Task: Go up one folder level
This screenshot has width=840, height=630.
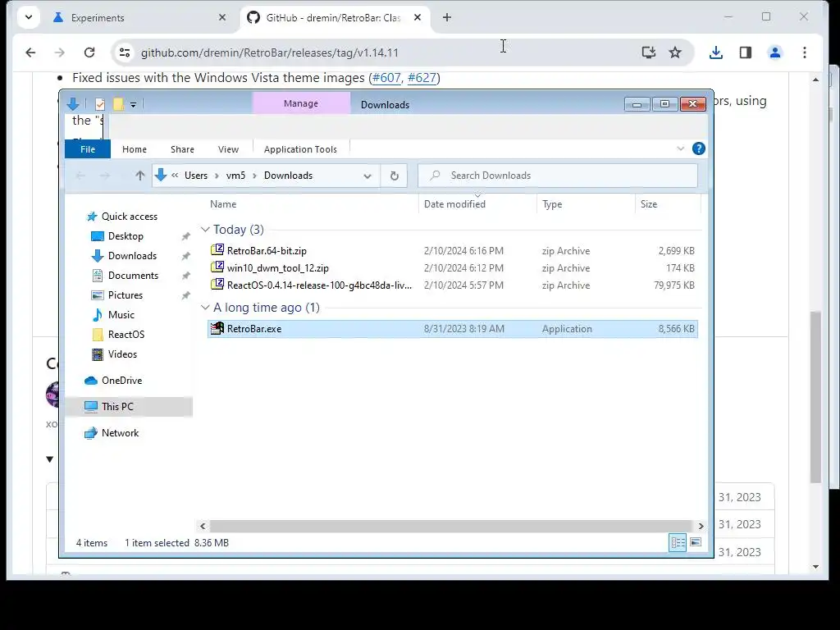Action: (139, 176)
